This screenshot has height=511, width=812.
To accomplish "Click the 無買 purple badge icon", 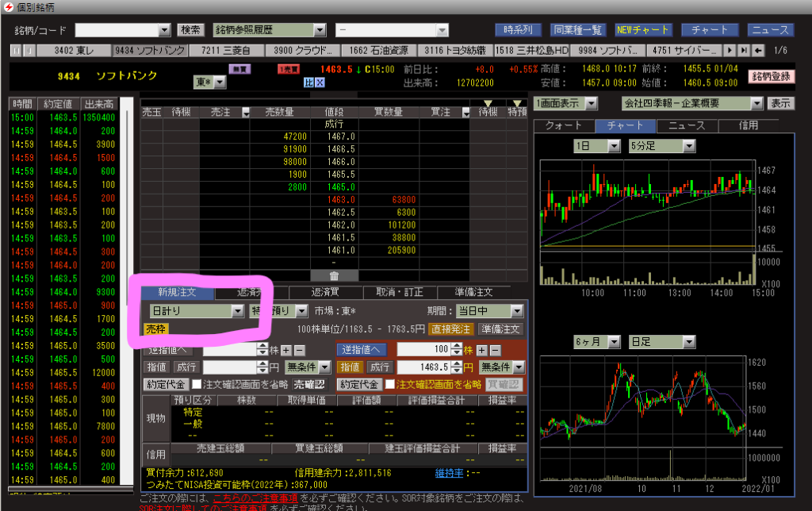I will (x=239, y=69).
